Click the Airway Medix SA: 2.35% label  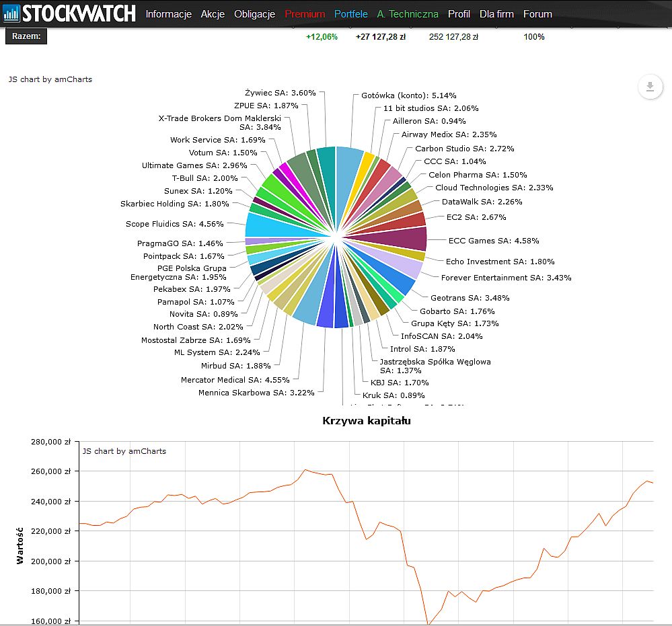[449, 134]
